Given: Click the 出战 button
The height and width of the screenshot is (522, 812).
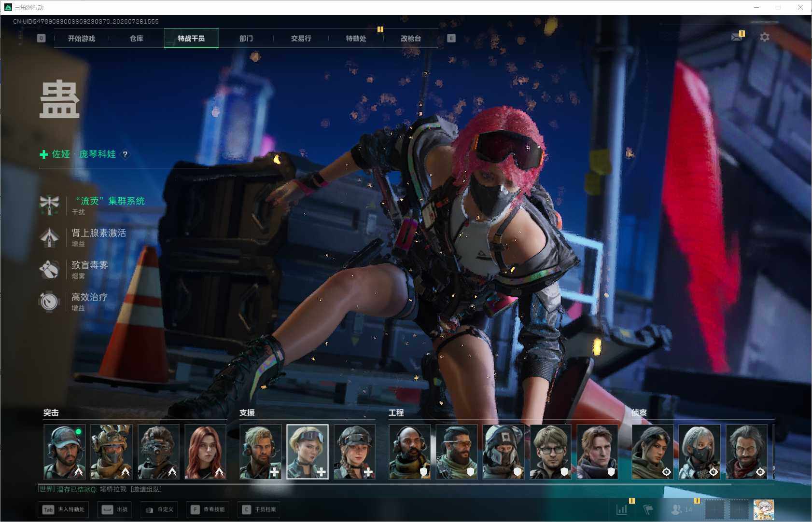Looking at the screenshot, I should pyautogui.click(x=114, y=509).
